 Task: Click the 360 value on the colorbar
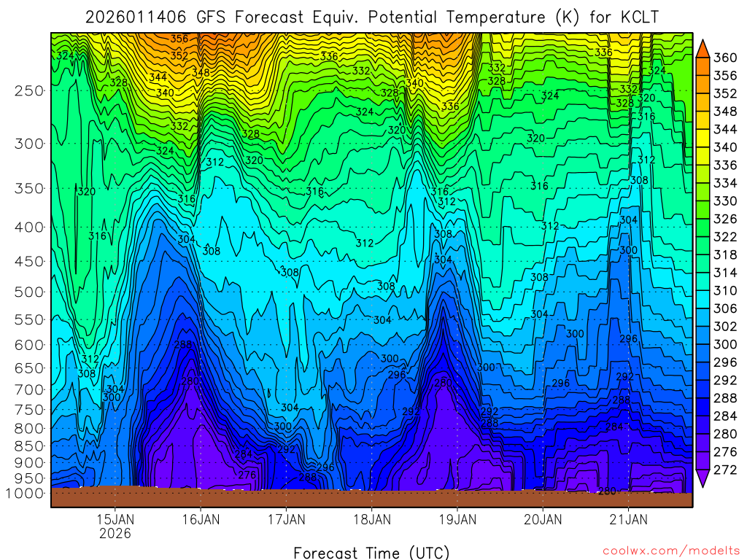[x=725, y=58]
